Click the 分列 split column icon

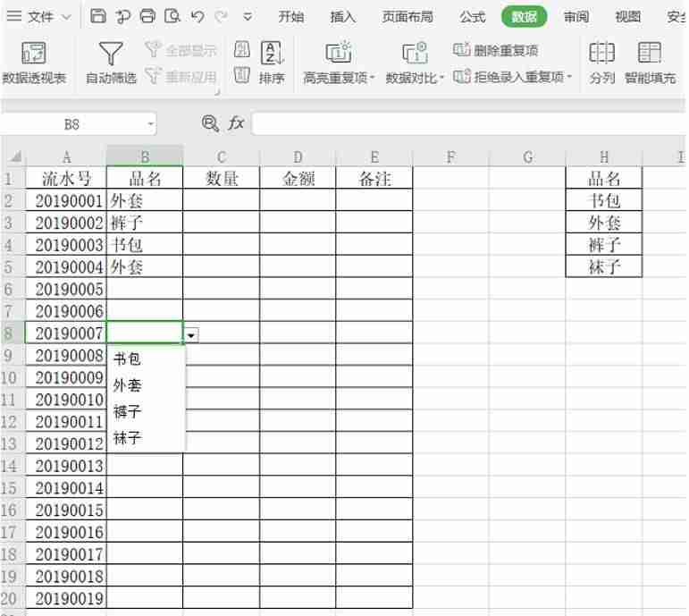click(601, 63)
